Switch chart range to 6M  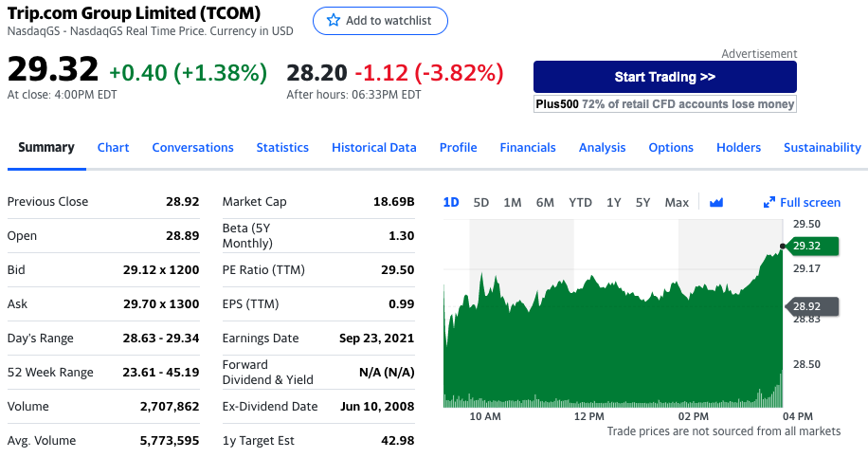point(545,202)
